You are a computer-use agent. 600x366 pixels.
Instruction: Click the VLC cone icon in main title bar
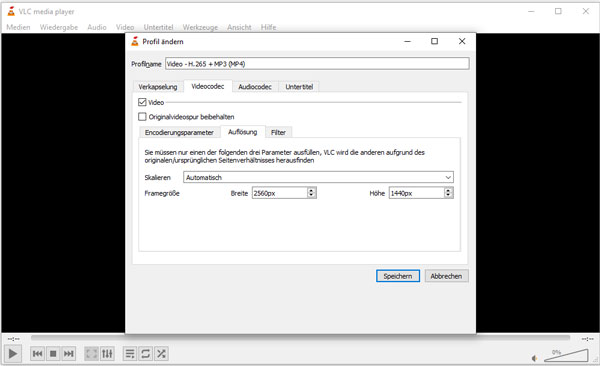11,11
